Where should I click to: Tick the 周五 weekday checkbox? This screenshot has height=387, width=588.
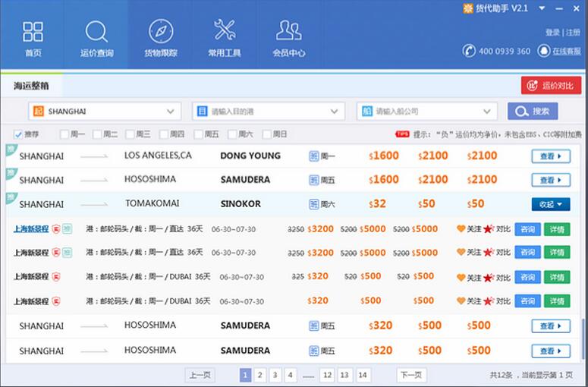[x=198, y=134]
